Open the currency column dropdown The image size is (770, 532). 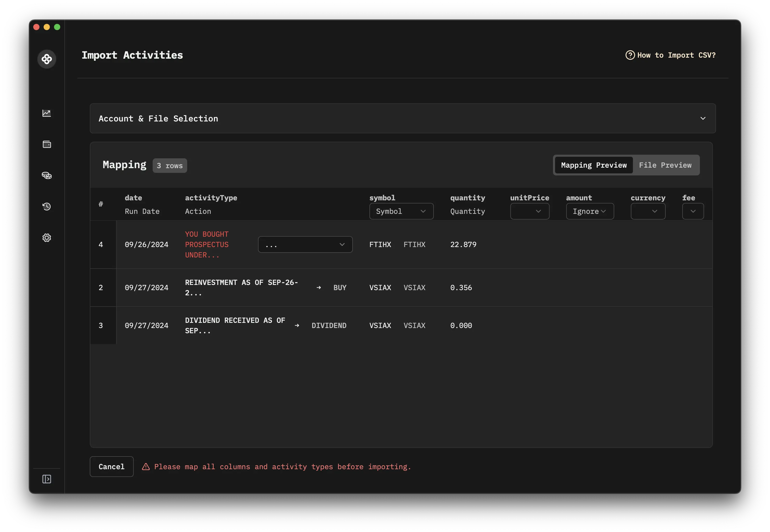[648, 211]
